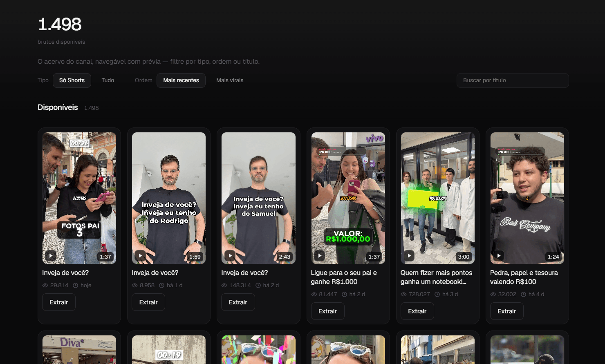Click the 'há 4 d' upload date
The image size is (605, 364).
pos(536,294)
